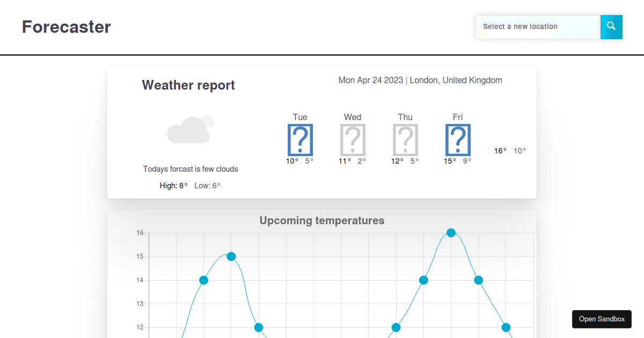Click the chart data point at 16
This screenshot has height=338, width=644.
tap(451, 233)
